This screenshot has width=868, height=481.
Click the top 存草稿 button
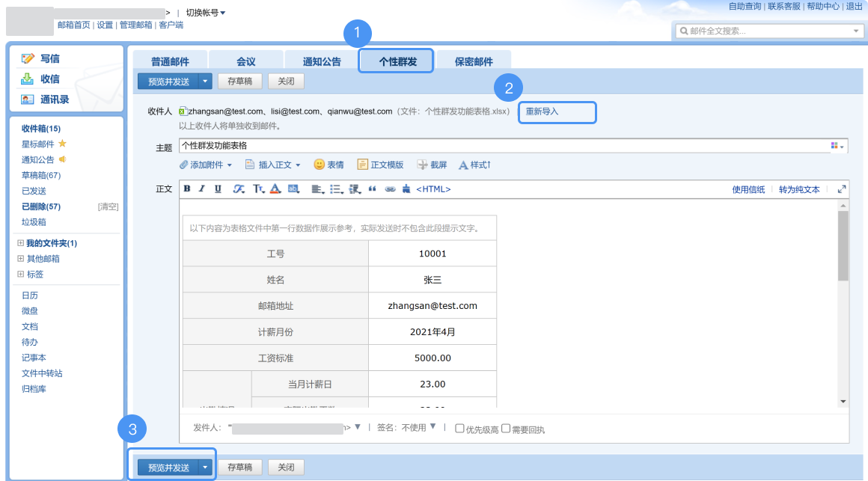239,82
